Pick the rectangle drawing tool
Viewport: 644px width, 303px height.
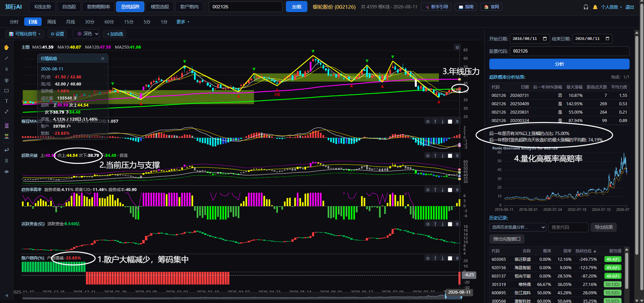(6, 91)
